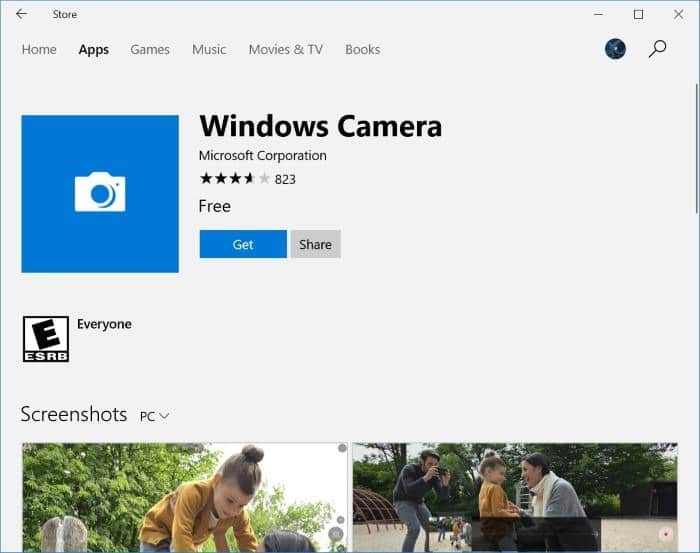The height and width of the screenshot is (553, 700).
Task: Click the Windows Camera app tile icon
Action: tap(100, 194)
